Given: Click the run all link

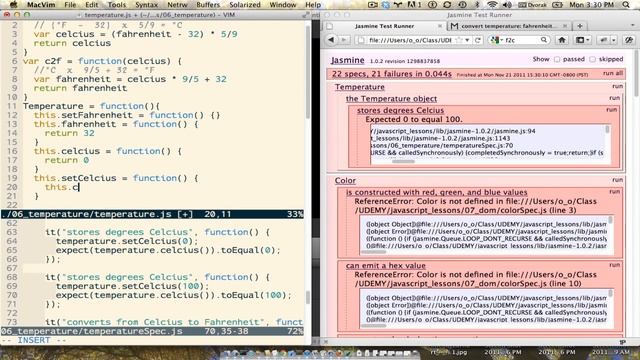Looking at the screenshot, I should click(613, 73).
